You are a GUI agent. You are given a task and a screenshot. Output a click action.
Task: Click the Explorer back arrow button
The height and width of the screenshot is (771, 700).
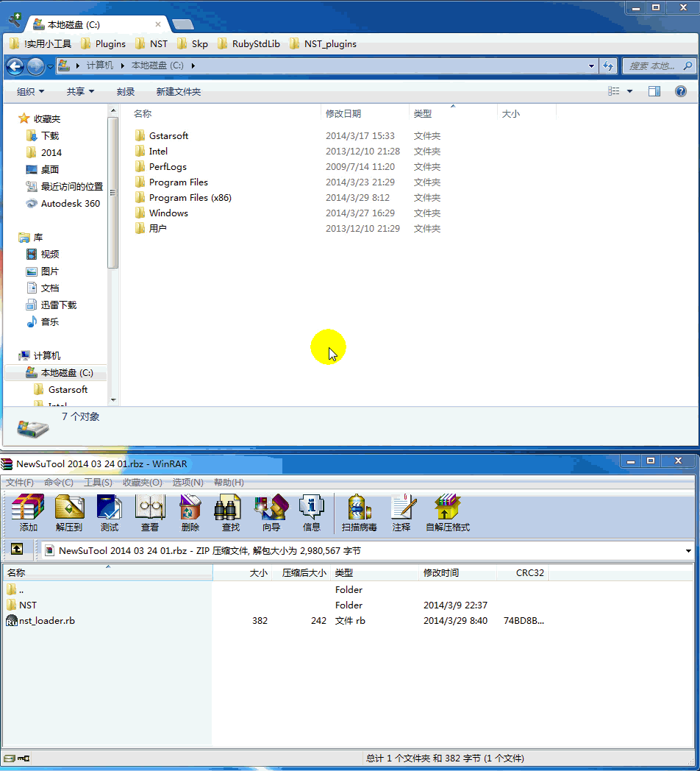pyautogui.click(x=15, y=66)
